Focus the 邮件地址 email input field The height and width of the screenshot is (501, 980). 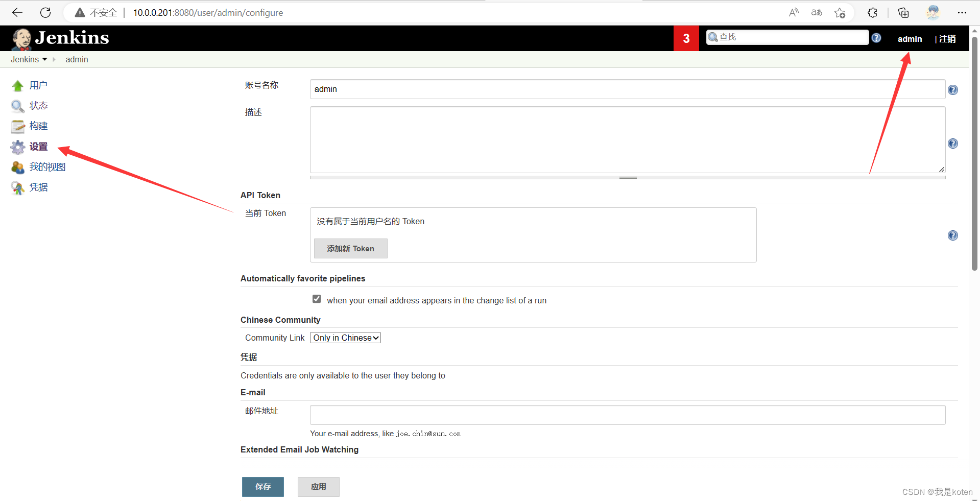pos(628,415)
